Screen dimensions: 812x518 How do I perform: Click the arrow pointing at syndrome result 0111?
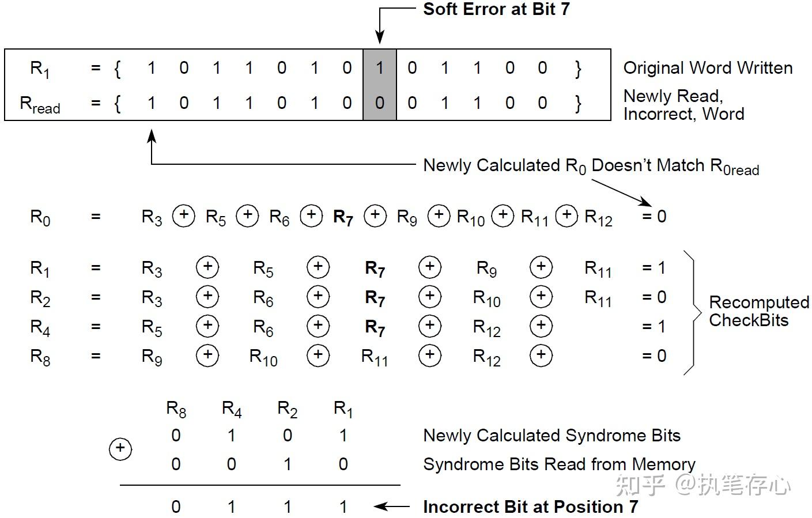coord(391,507)
